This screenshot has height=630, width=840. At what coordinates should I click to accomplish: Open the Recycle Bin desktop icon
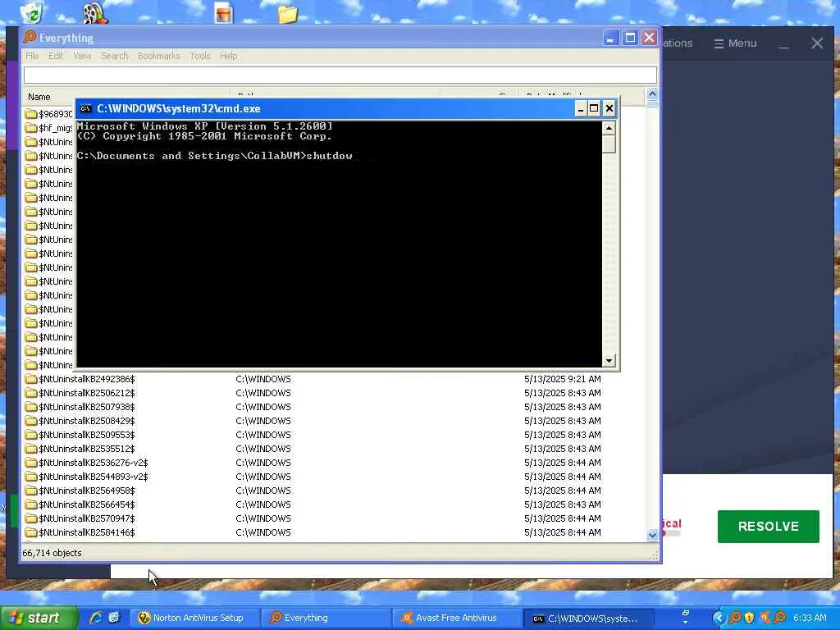point(32,13)
